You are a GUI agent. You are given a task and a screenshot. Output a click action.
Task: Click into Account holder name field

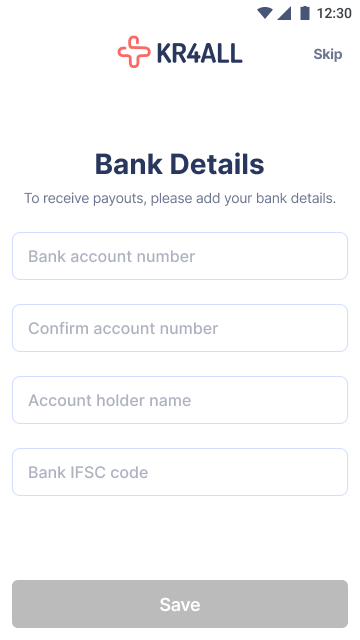pyautogui.click(x=180, y=400)
